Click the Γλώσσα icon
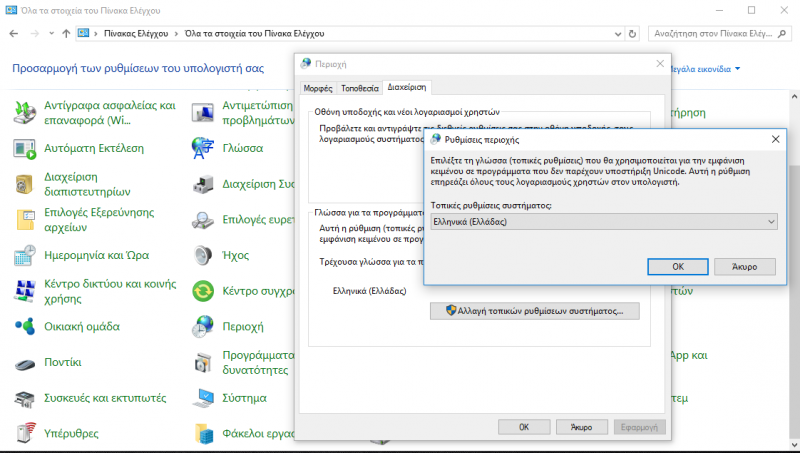This screenshot has width=800, height=453. coord(204,148)
